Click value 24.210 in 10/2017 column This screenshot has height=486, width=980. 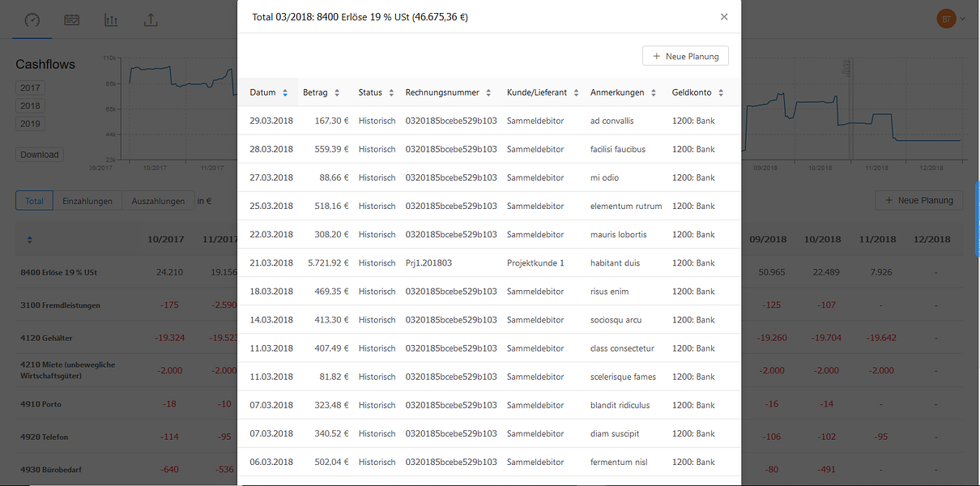click(168, 273)
